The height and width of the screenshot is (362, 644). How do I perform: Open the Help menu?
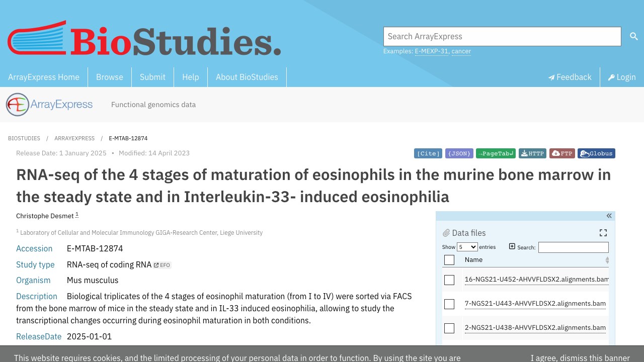click(x=191, y=77)
